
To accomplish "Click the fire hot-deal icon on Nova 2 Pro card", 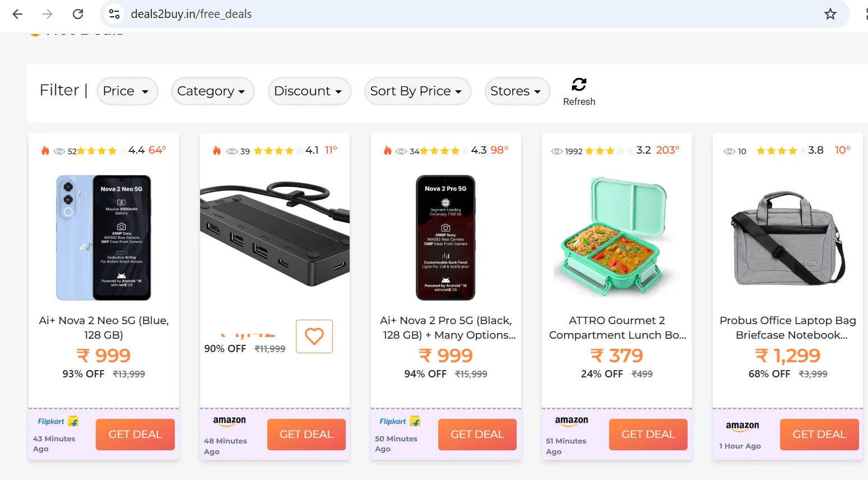I will (x=387, y=150).
